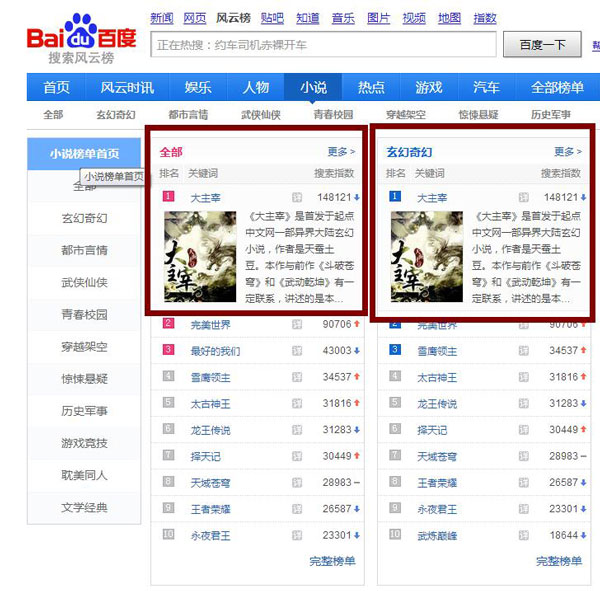The image size is (600, 591).
Task: Open 音乐 from the top links
Action: click(x=343, y=18)
